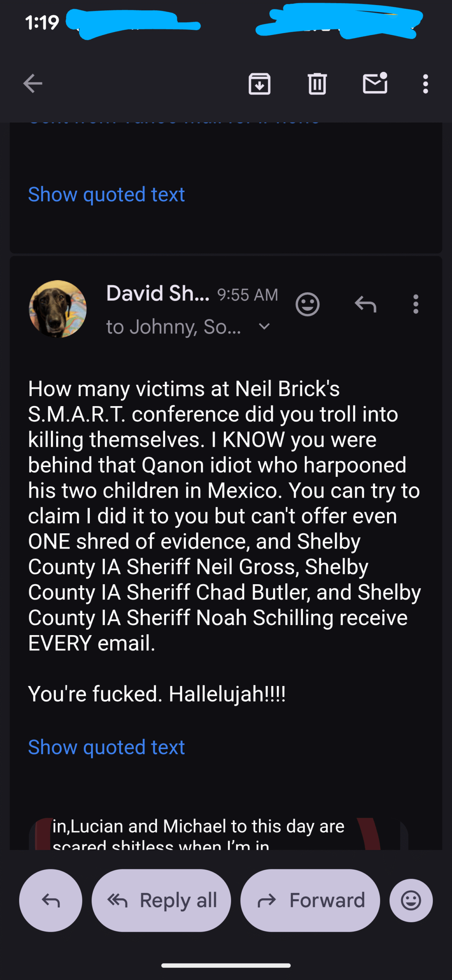Screen dimensions: 452x980
Task: Show quoted text below Hallelujah message
Action: pyautogui.click(x=106, y=747)
